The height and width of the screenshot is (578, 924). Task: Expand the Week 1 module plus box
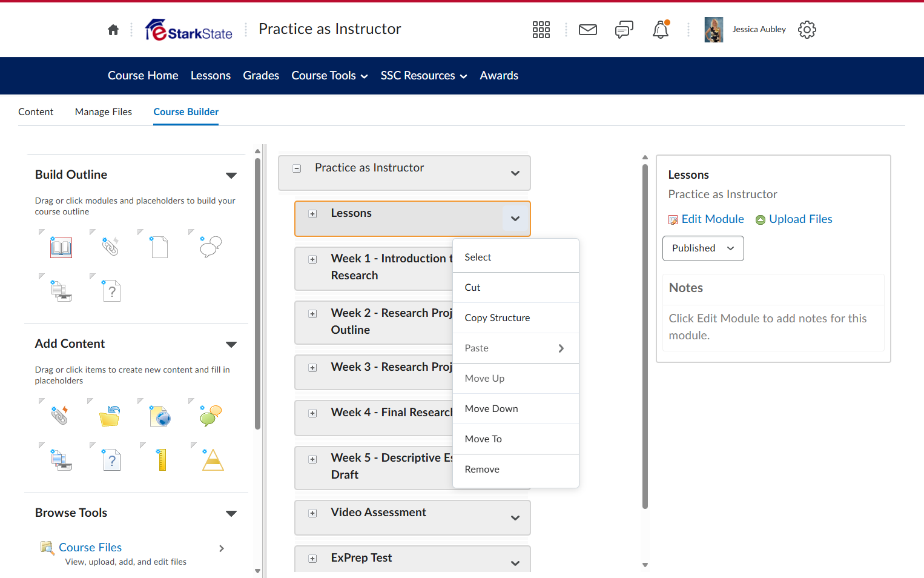point(312,259)
